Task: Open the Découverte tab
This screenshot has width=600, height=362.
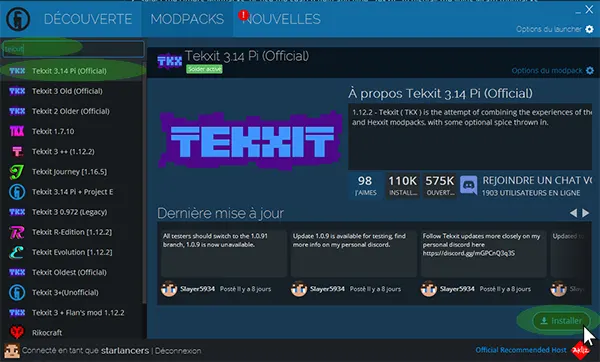Action: click(88, 19)
